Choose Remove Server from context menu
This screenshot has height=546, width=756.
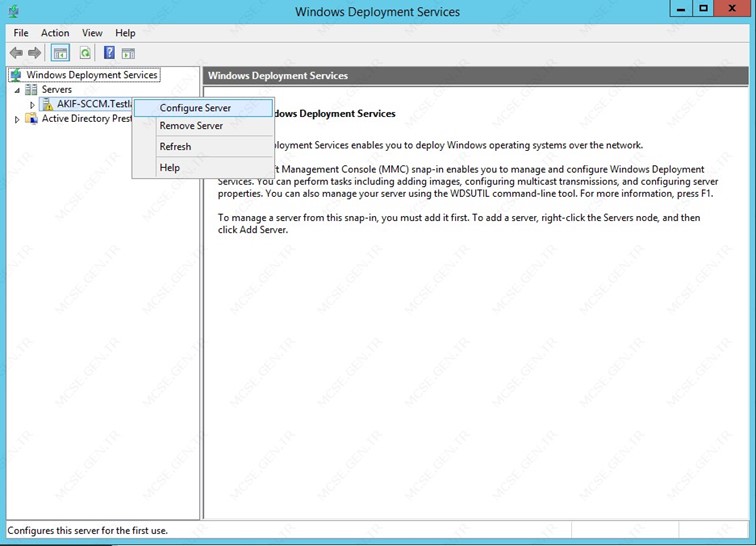tap(203, 126)
